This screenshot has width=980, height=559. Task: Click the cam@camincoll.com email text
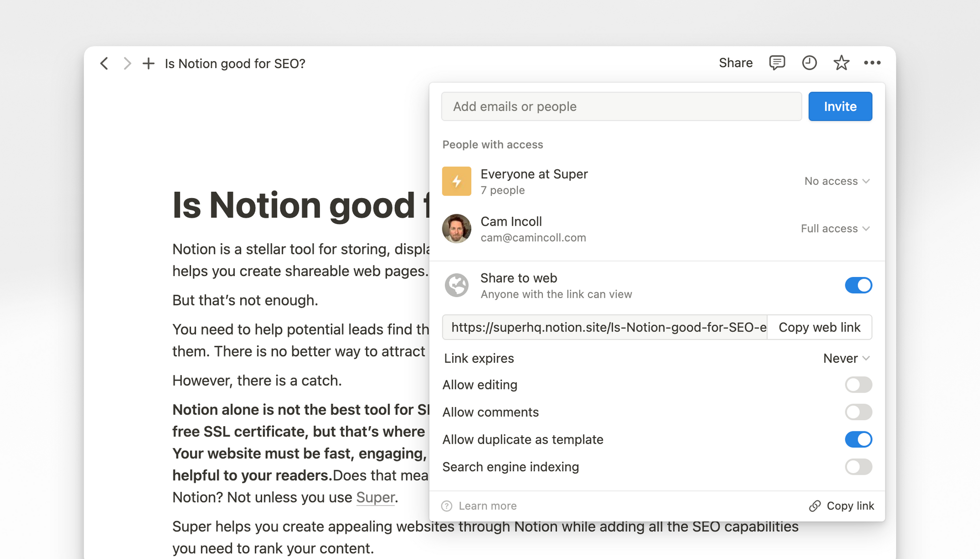pyautogui.click(x=533, y=238)
